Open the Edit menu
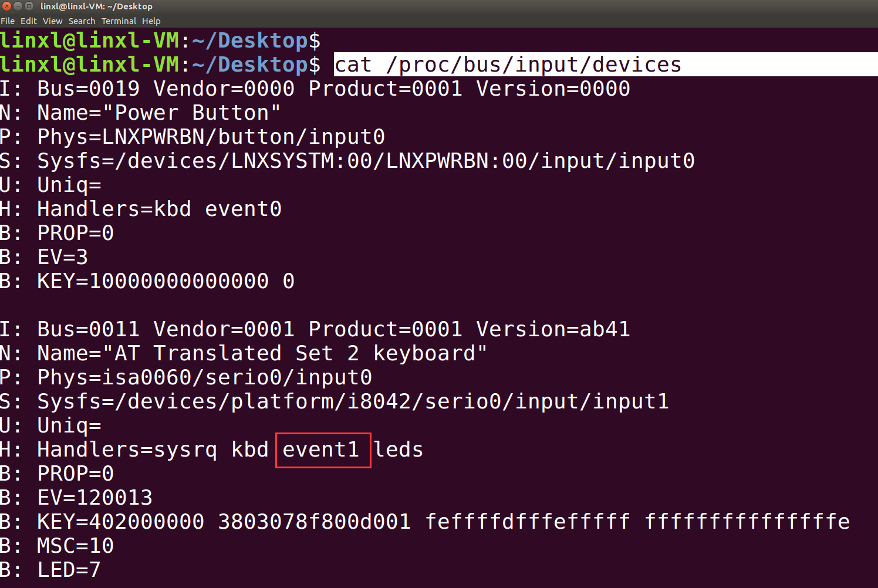Viewport: 878px width, 588px height. (x=28, y=21)
